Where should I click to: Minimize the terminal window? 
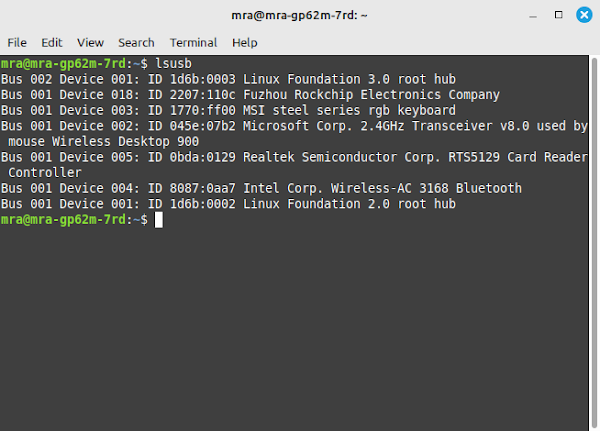(x=533, y=16)
